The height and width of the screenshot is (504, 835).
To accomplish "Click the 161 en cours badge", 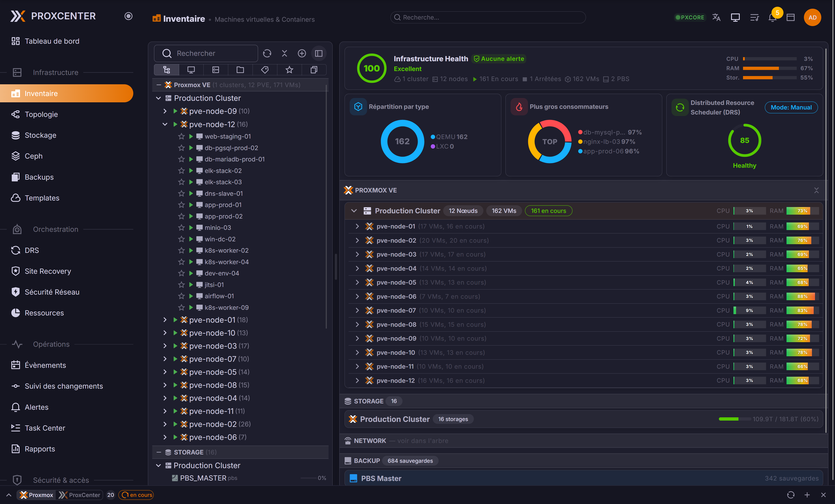I will point(548,211).
